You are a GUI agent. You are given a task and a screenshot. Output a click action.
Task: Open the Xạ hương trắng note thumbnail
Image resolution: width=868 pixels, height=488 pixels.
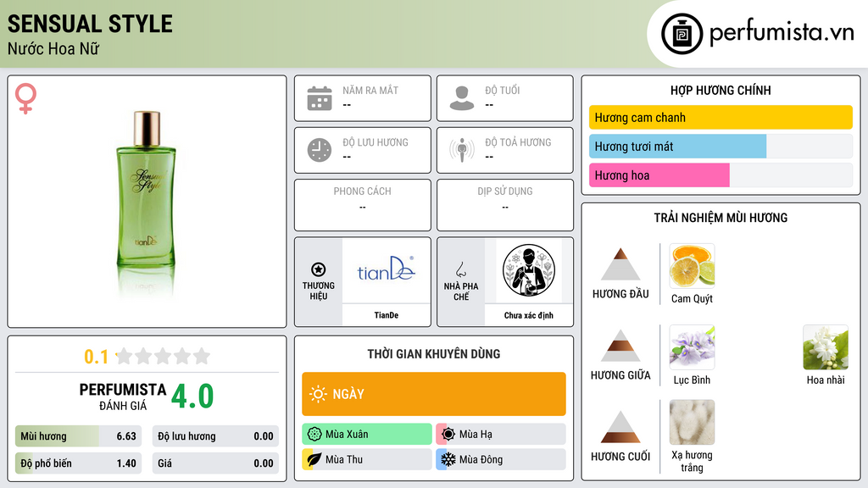click(x=692, y=423)
